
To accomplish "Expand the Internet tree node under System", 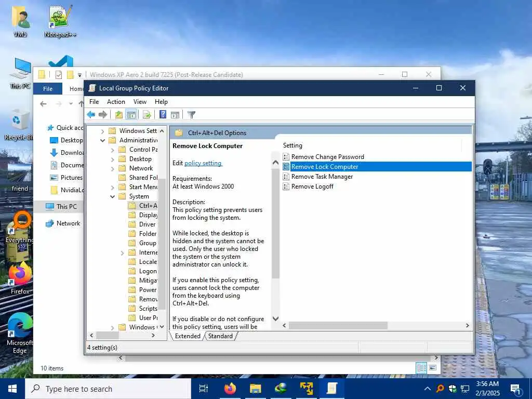I will 122,253.
